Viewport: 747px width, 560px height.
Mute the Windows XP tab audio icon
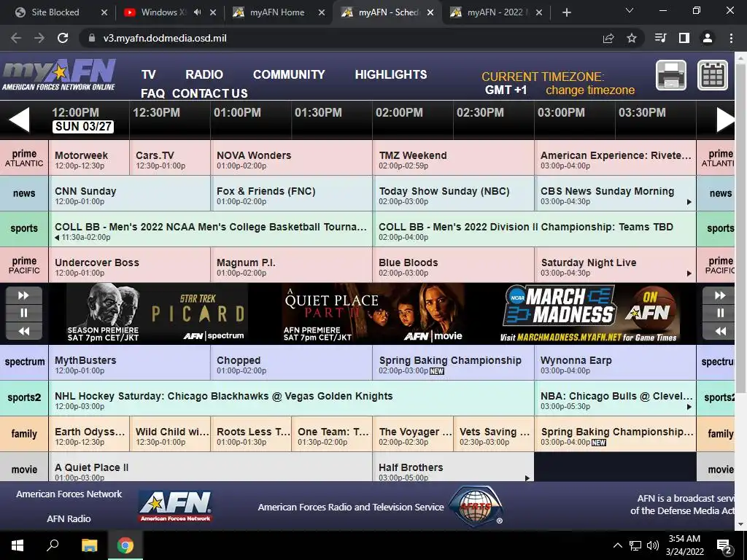tap(197, 12)
